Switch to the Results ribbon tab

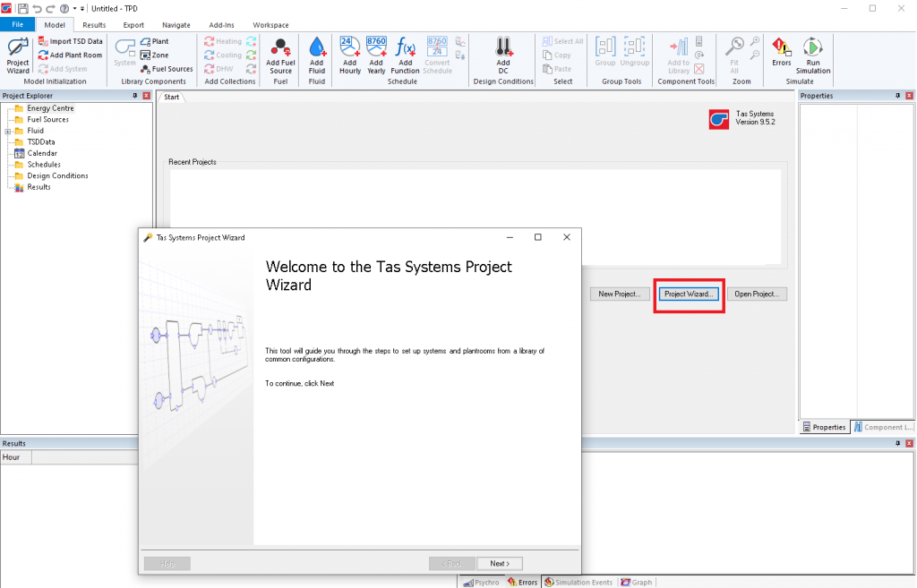pos(93,24)
